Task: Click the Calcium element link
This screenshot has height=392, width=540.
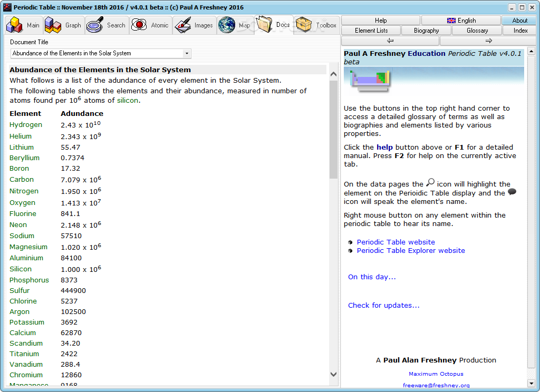Action: [23, 333]
